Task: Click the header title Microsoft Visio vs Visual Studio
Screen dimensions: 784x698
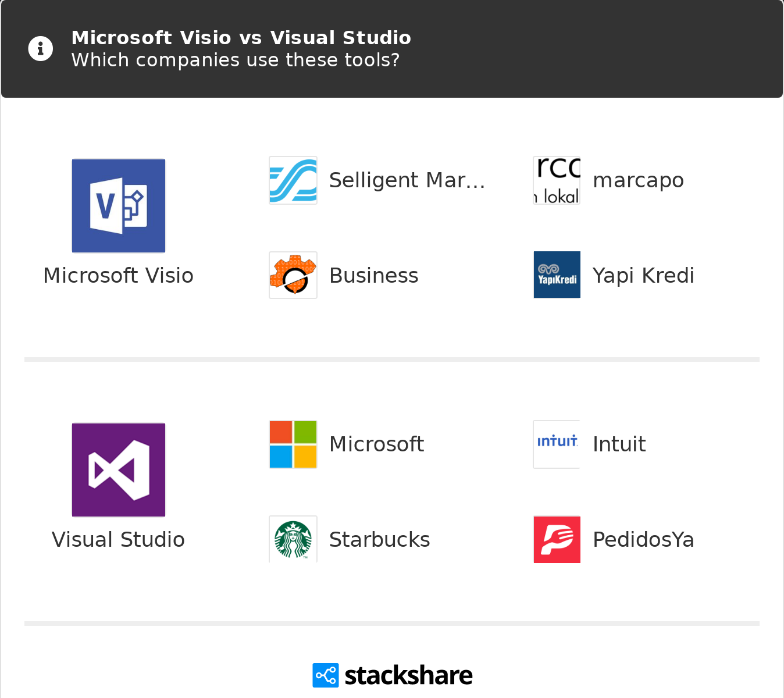Action: 241,37
